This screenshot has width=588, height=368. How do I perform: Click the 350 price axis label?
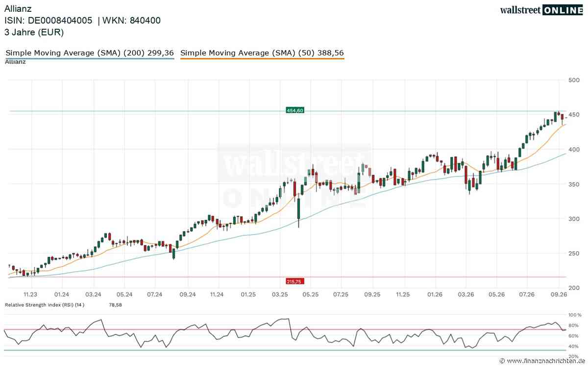pyautogui.click(x=574, y=184)
